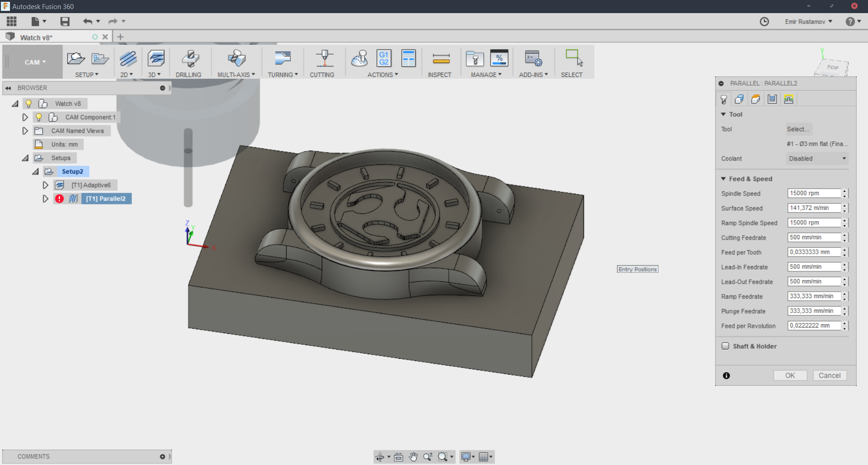868x465 pixels.
Task: Open the Cutting operation icon
Action: (x=324, y=59)
